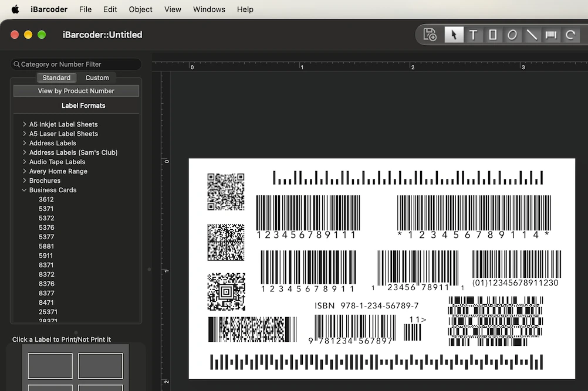Open the Windows menu
Image resolution: width=588 pixels, height=391 pixels.
pyautogui.click(x=209, y=9)
